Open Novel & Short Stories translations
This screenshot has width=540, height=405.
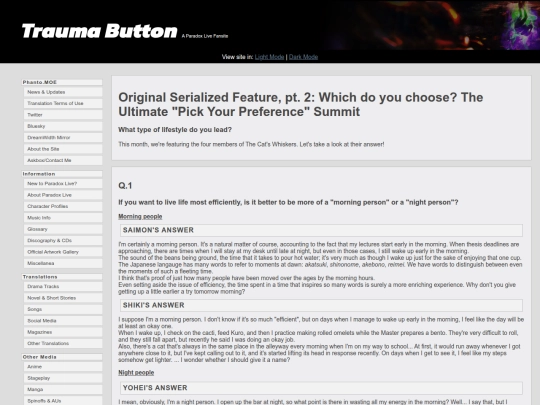tap(63, 298)
